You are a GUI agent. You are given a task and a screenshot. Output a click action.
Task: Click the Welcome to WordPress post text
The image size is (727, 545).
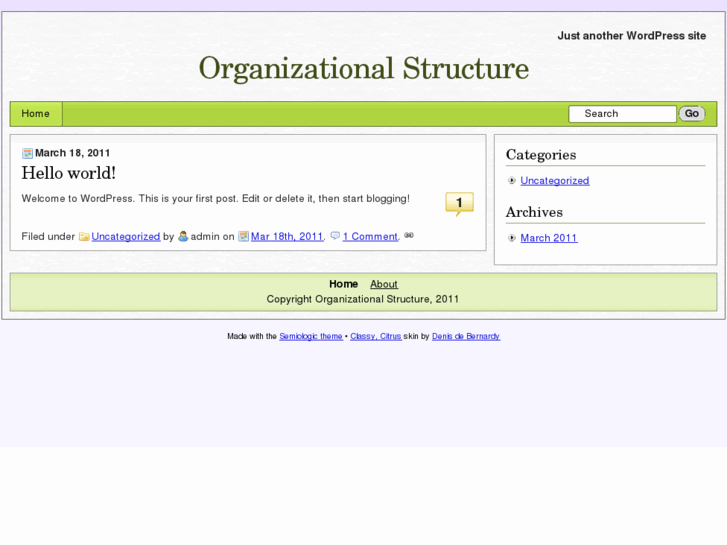[x=216, y=199]
